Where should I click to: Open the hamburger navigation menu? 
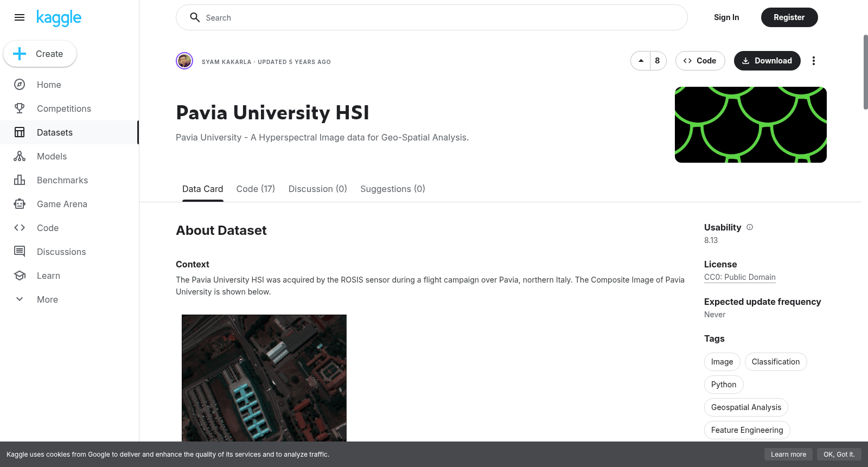(20, 17)
